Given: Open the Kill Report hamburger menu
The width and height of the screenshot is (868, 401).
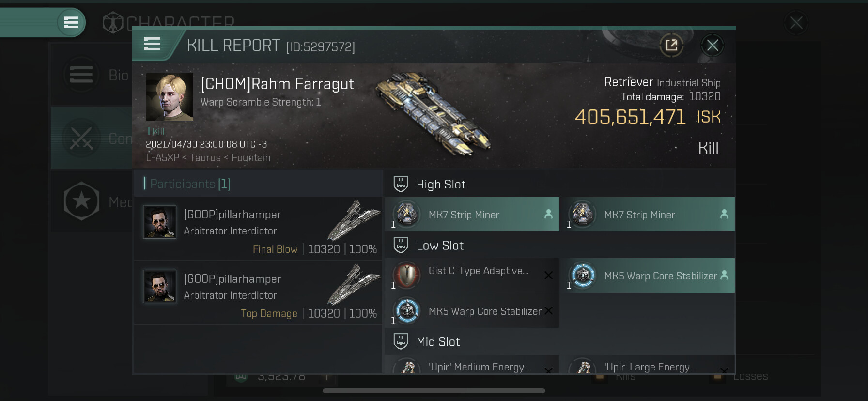Looking at the screenshot, I should (152, 45).
